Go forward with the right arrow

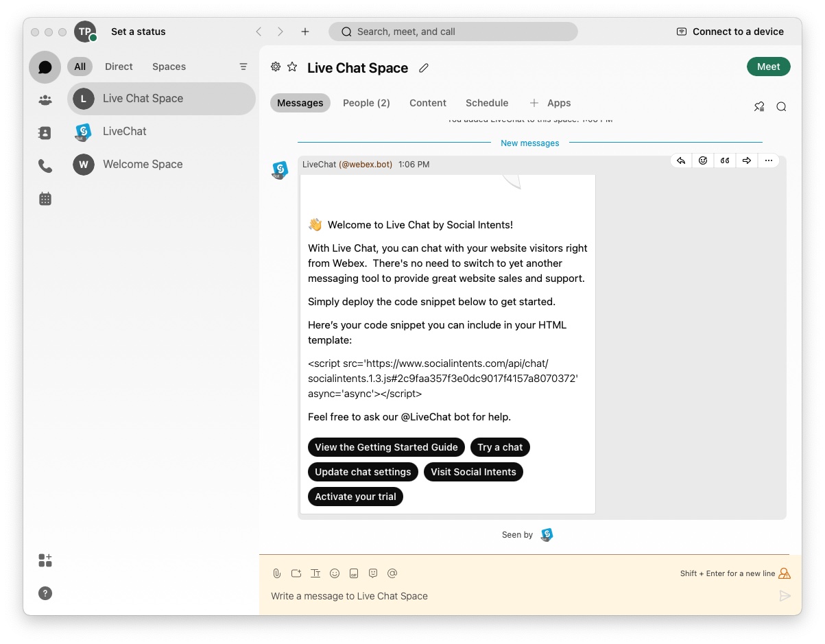click(280, 32)
